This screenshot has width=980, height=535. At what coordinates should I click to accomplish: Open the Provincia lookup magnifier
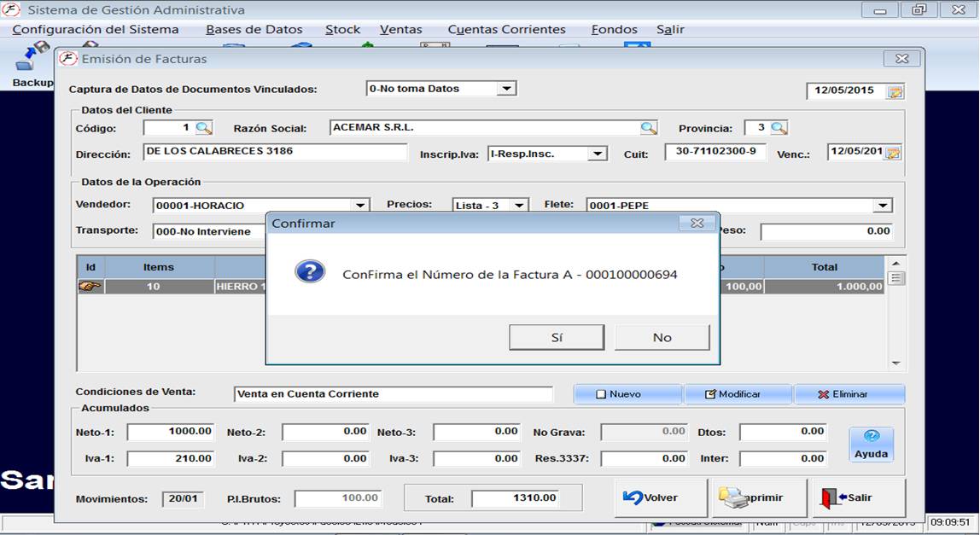pyautogui.click(x=779, y=128)
